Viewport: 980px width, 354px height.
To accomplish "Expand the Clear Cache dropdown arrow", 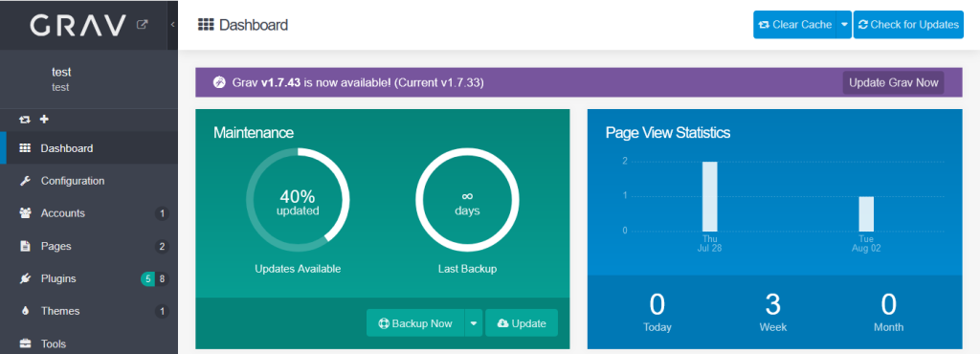I will (844, 25).
